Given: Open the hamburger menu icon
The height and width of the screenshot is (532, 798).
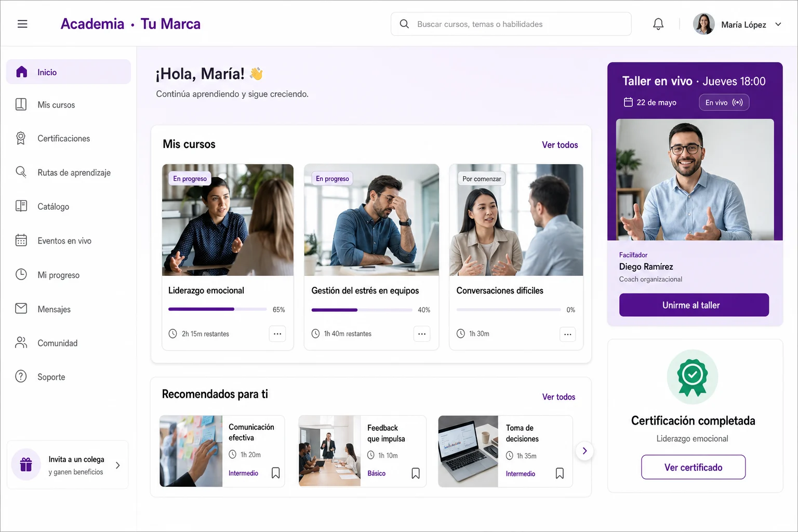Looking at the screenshot, I should click(22, 24).
